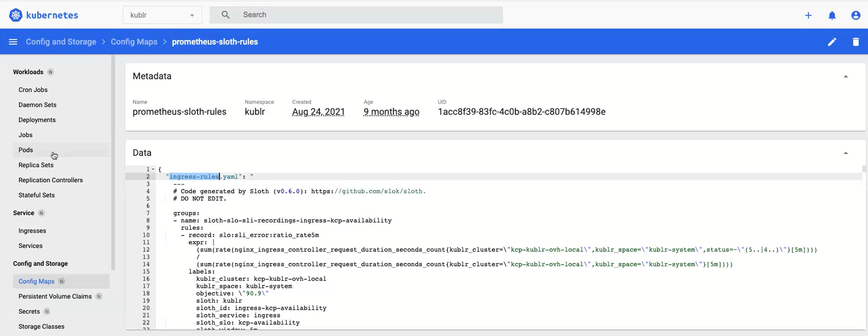Fold code at line 1 arrow
The width and height of the screenshot is (868, 336).
pyautogui.click(x=153, y=169)
